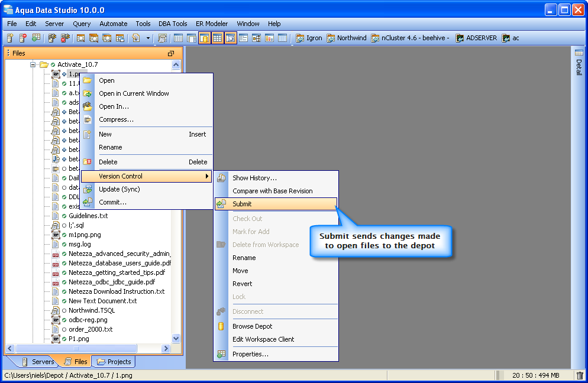Open the Query menu
This screenshot has height=383, width=588.
(82, 24)
